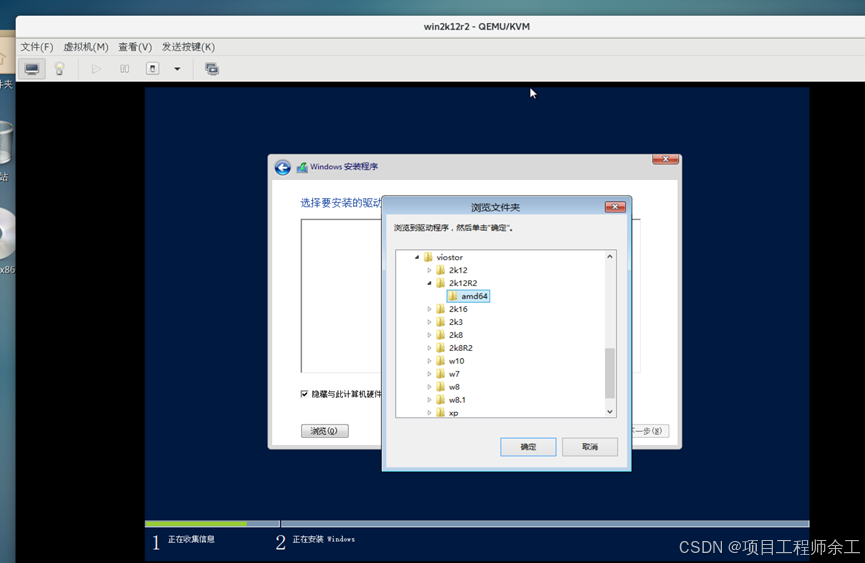Shut down the virtual machine icon
Image resolution: width=865 pixels, height=563 pixels.
[152, 69]
